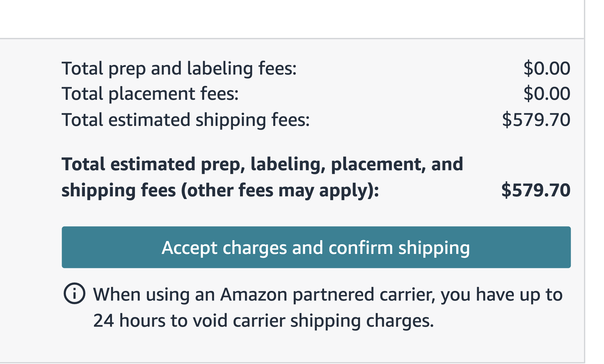This screenshot has height=364, width=604.
Task: Click the horizontal divider above the fee summary
Action: tap(292, 38)
